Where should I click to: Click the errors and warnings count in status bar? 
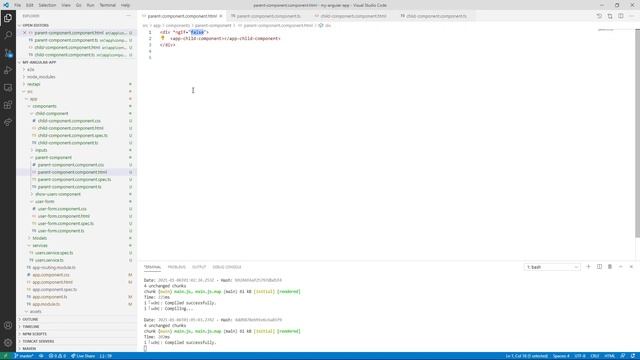tap(57, 356)
